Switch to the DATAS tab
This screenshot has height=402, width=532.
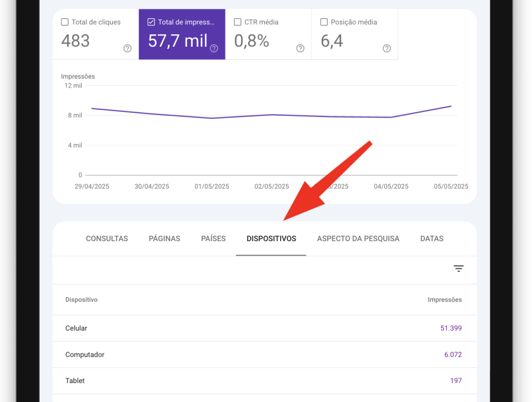point(432,238)
